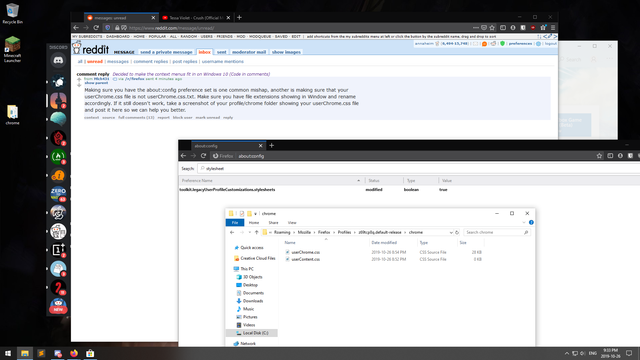Screen dimensions: 640x360
Task: Open Sublime Text from the taskbar
Action: (x=41, y=353)
